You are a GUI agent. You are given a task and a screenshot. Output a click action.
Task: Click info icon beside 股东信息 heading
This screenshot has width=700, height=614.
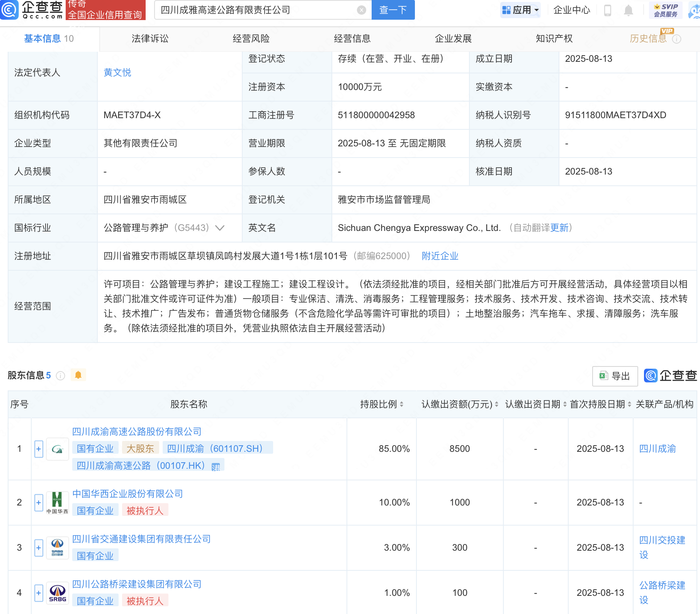[61, 376]
